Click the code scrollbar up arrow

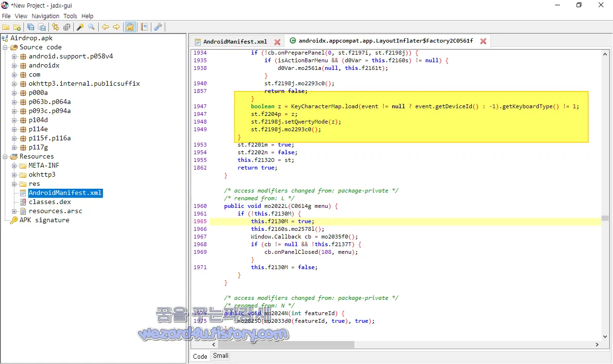605,53
